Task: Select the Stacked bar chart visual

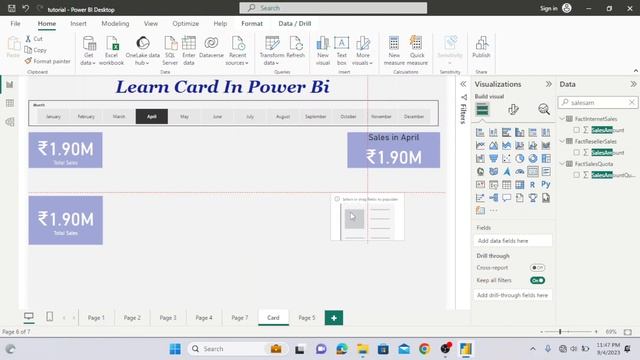Action: tap(480, 132)
